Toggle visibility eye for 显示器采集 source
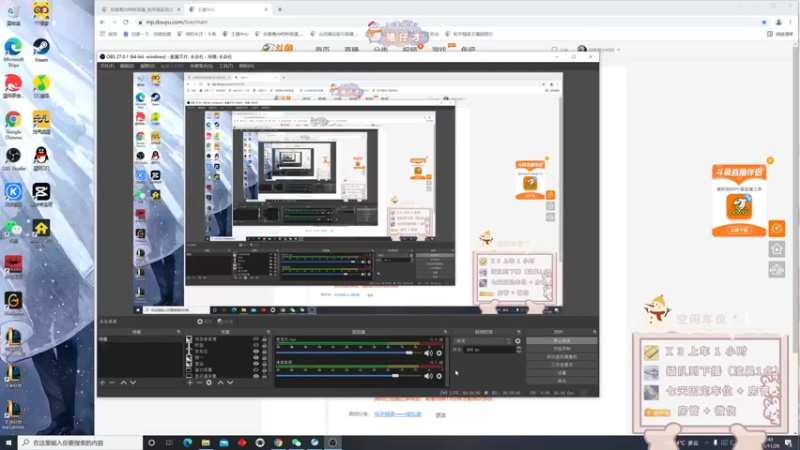Screen dimensions: 800x450 click(256, 376)
